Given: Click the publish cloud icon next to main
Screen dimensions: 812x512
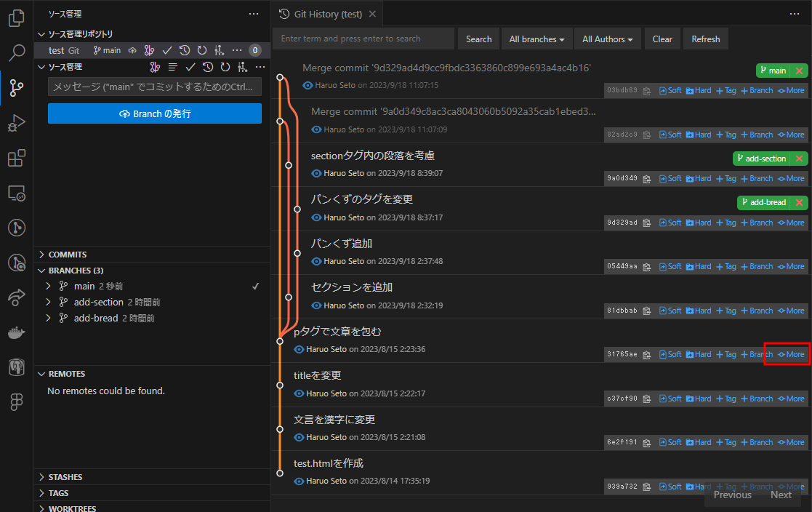Looking at the screenshot, I should click(132, 50).
